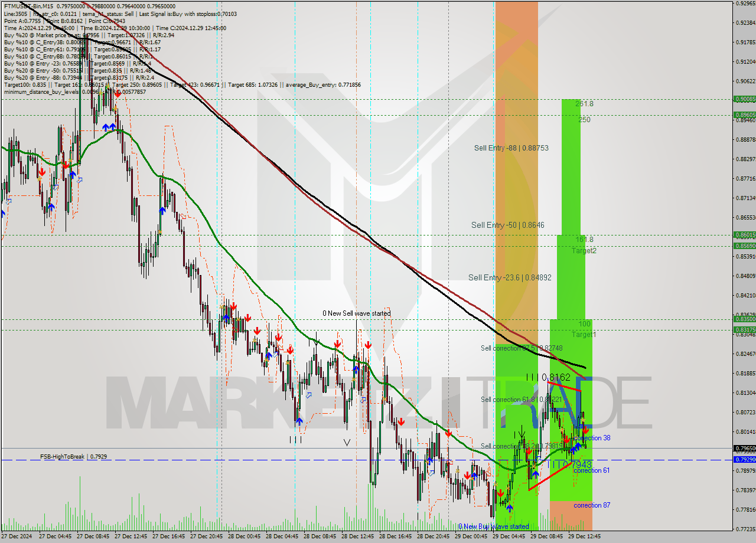756x543 pixels.
Task: Click the 'Sell correction 87.5 | 0.82748' label
Action: pos(522,348)
